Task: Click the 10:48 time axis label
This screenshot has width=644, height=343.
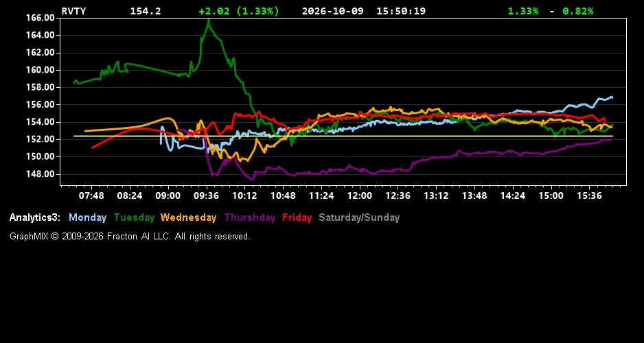Action: point(283,196)
